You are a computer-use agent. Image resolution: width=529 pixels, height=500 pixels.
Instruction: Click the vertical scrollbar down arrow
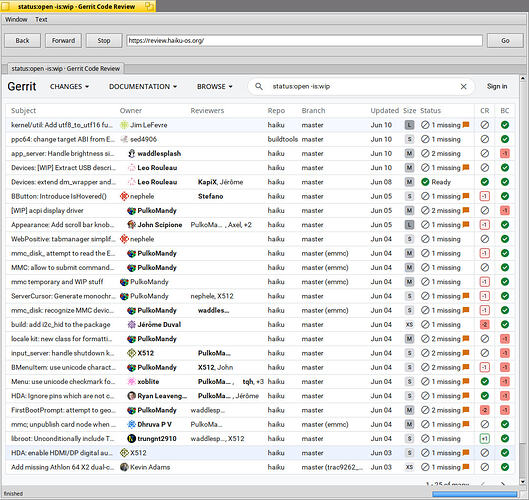tap(523, 481)
